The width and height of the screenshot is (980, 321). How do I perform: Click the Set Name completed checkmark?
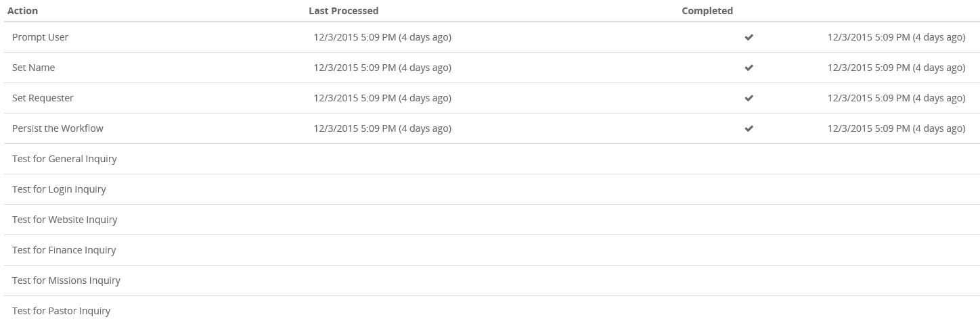(749, 68)
